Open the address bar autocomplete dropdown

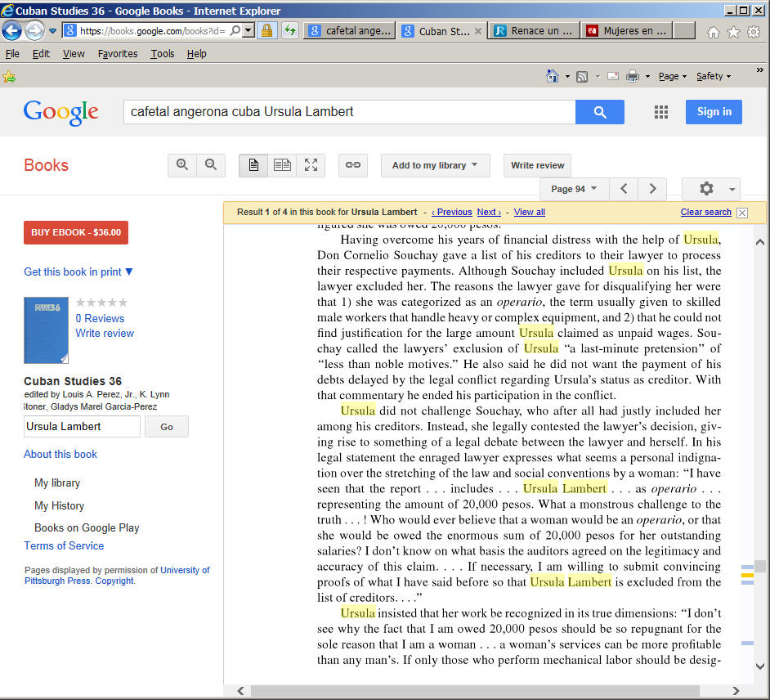point(248,31)
